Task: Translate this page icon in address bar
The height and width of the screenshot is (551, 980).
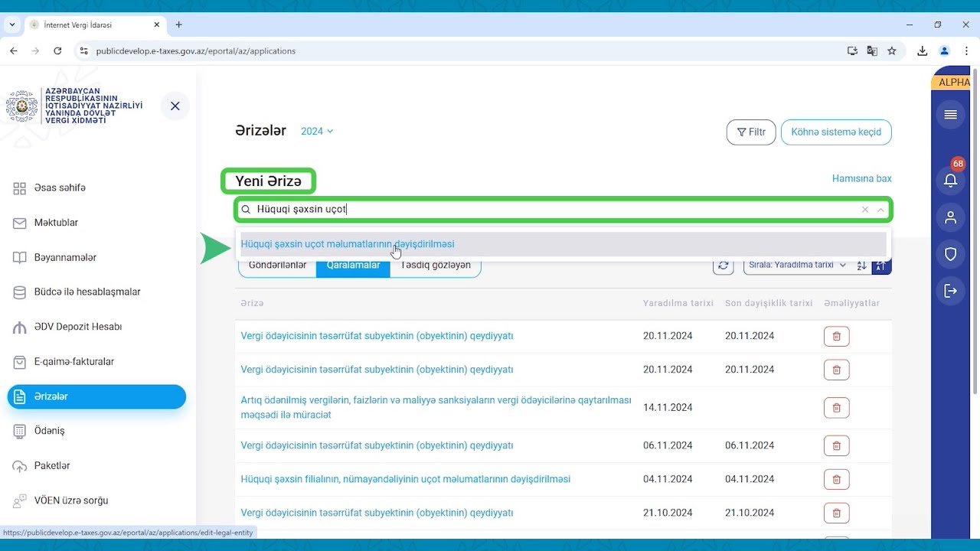Action: click(x=872, y=51)
